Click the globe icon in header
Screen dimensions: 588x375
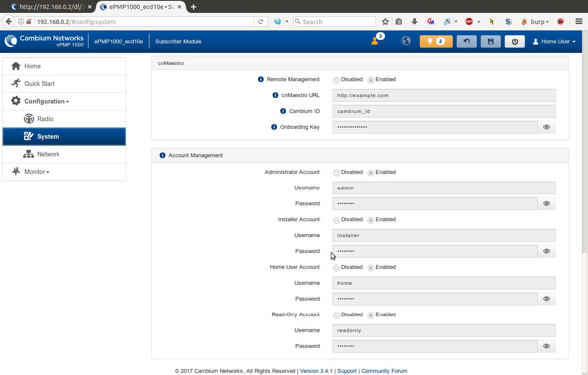pos(406,41)
